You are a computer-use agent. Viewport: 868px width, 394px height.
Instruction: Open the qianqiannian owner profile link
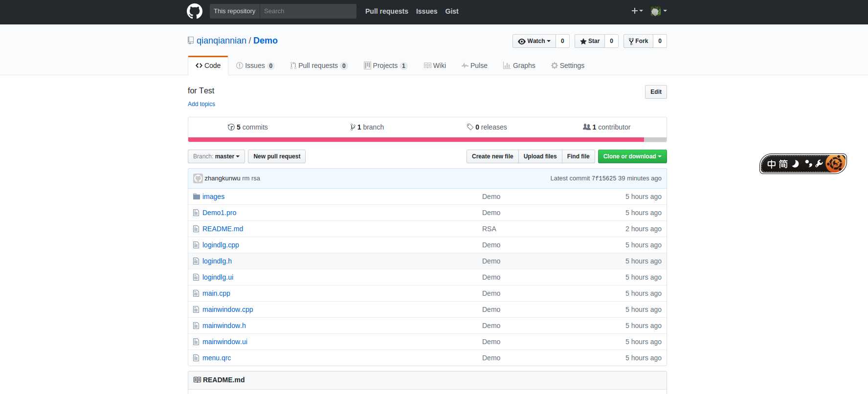point(222,41)
